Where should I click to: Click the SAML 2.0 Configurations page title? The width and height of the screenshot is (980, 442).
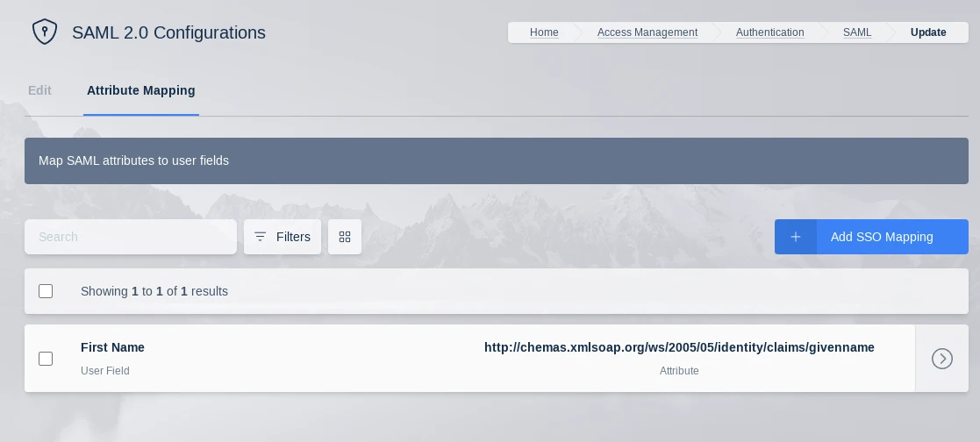(x=168, y=32)
